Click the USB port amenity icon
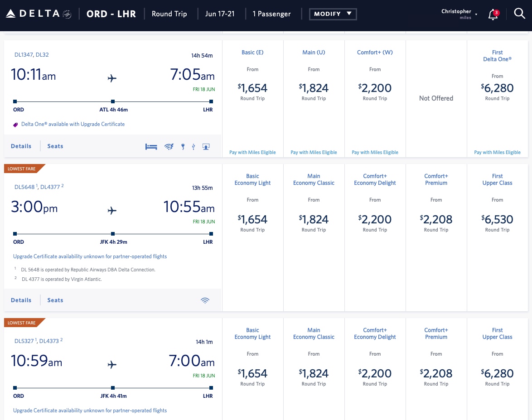This screenshot has width=532, height=420. click(x=193, y=146)
